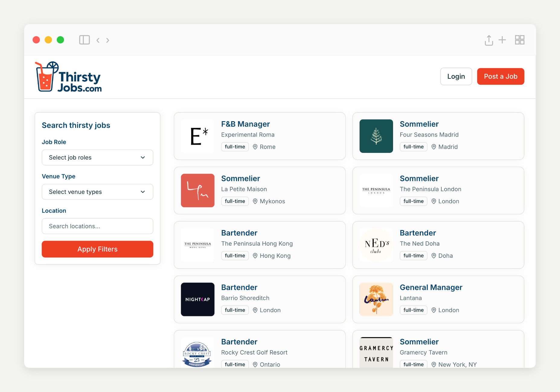Toggle the browser sidebar icon

(x=85, y=40)
